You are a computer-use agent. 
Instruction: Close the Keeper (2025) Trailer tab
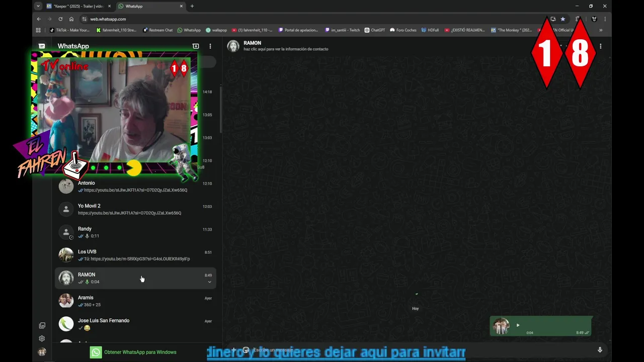click(x=109, y=6)
